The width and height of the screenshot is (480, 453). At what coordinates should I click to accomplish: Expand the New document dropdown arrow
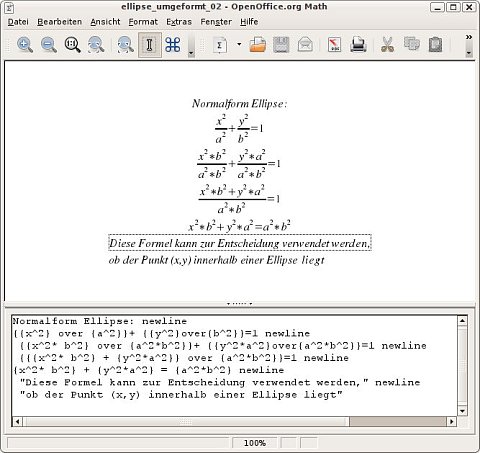[239, 44]
